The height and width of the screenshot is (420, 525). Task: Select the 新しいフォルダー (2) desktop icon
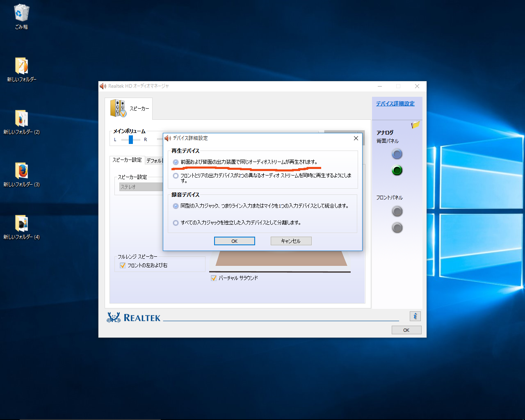pos(22,122)
